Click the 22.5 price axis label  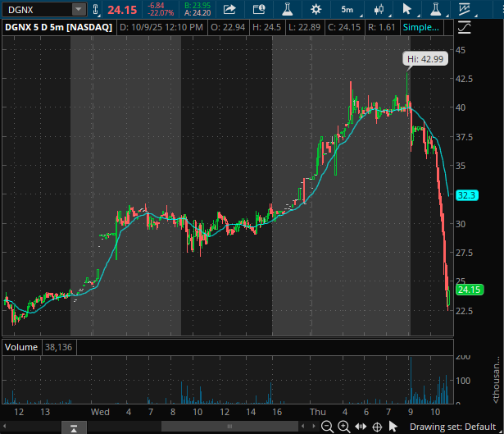tap(464, 311)
